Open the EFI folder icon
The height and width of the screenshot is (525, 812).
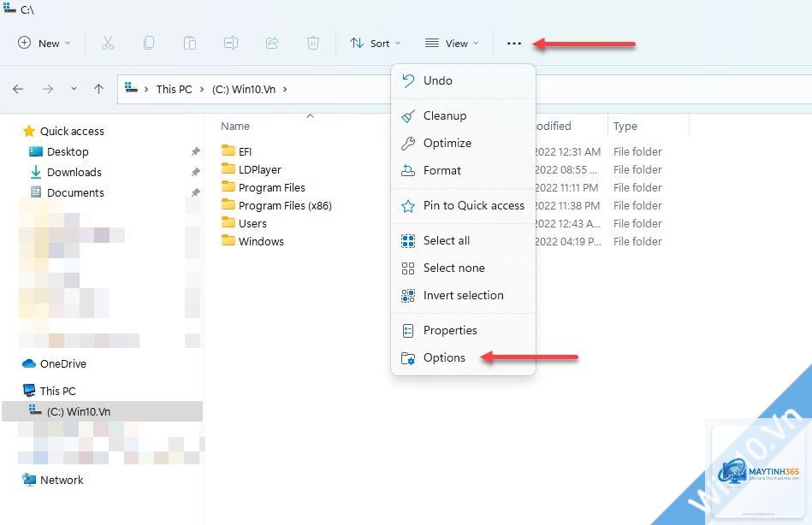[228, 150]
